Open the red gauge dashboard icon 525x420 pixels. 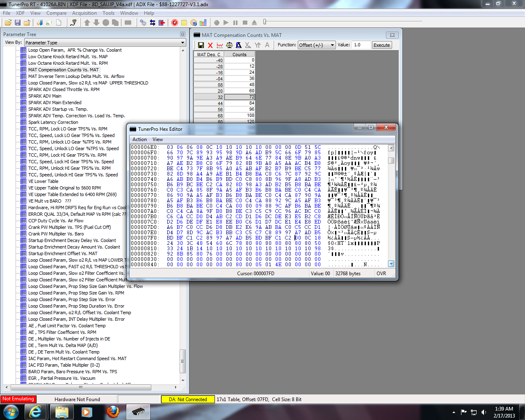click(175, 23)
